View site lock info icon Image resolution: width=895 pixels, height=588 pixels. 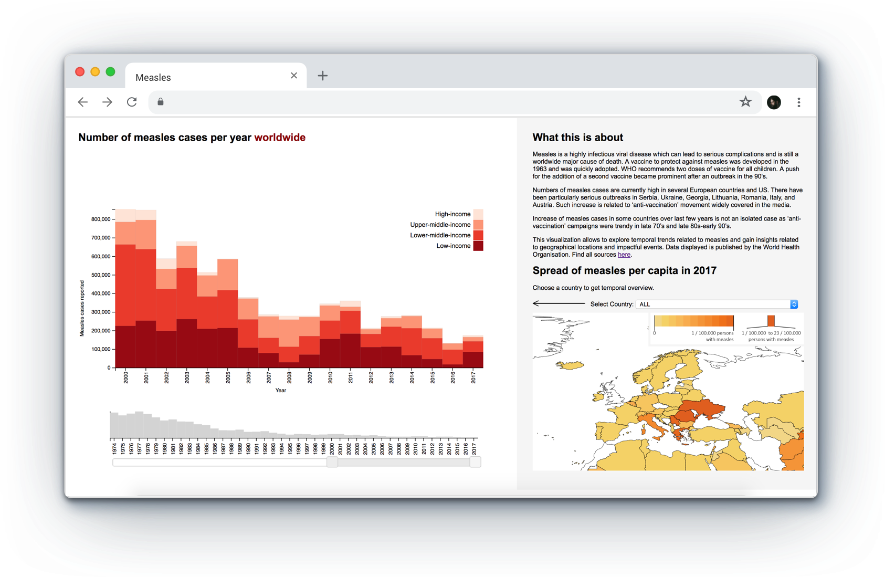[x=161, y=102]
